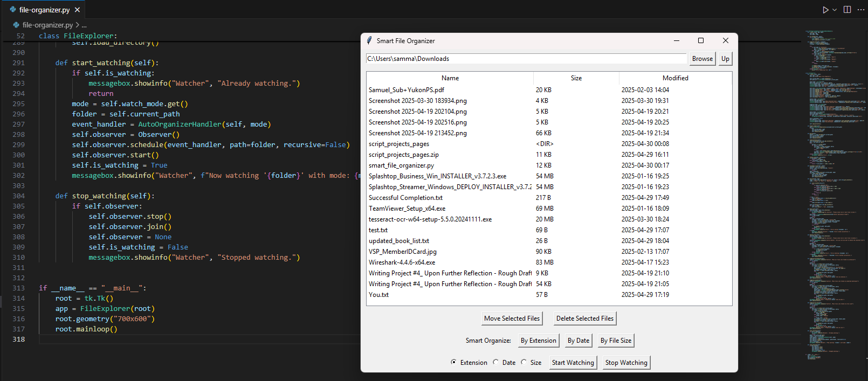Select the file-organizer.py editor tab
Screen dimensions: 868x381
click(45, 10)
